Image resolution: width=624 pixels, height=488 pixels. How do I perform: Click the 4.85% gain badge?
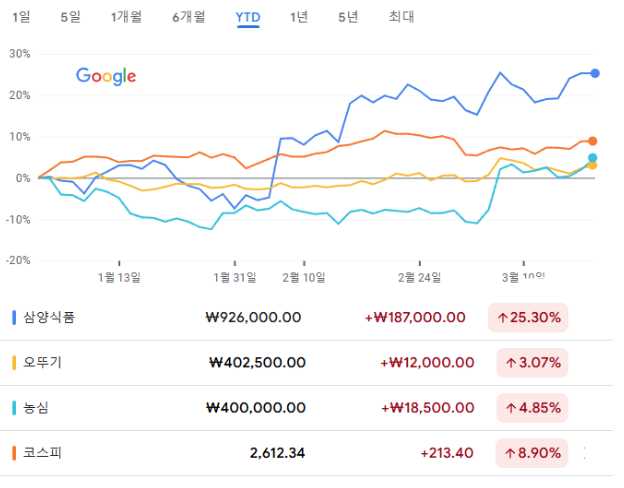(x=532, y=408)
